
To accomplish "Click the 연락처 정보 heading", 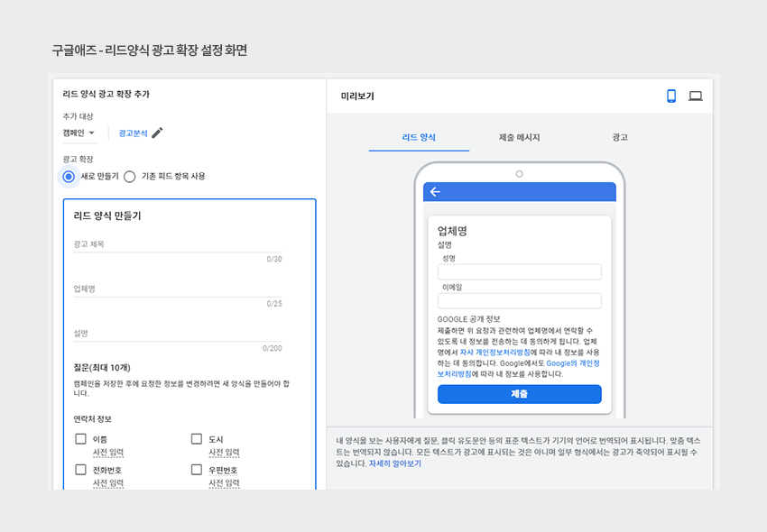I will 92,419.
